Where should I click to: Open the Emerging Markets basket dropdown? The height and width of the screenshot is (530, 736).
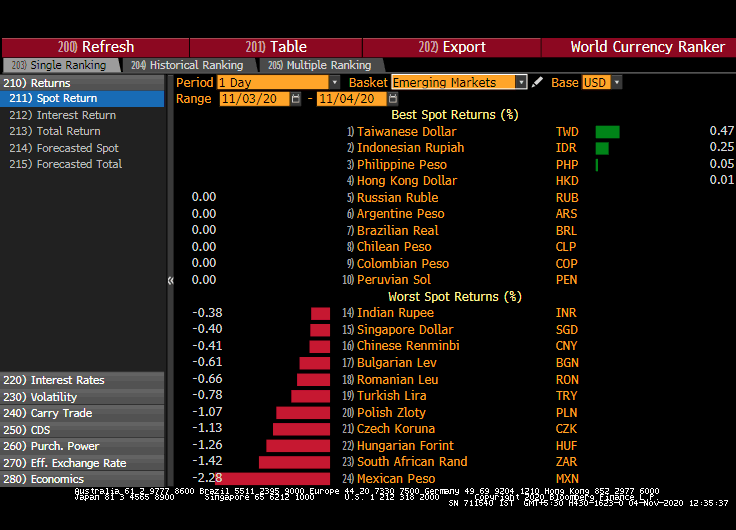click(x=521, y=82)
